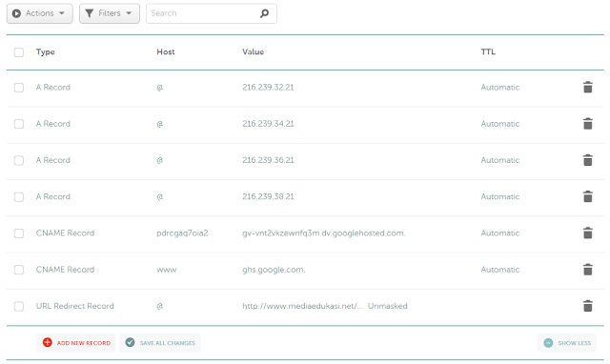Edit value 216.239.32.21
Screen dimensions: 610x364
(x=268, y=87)
